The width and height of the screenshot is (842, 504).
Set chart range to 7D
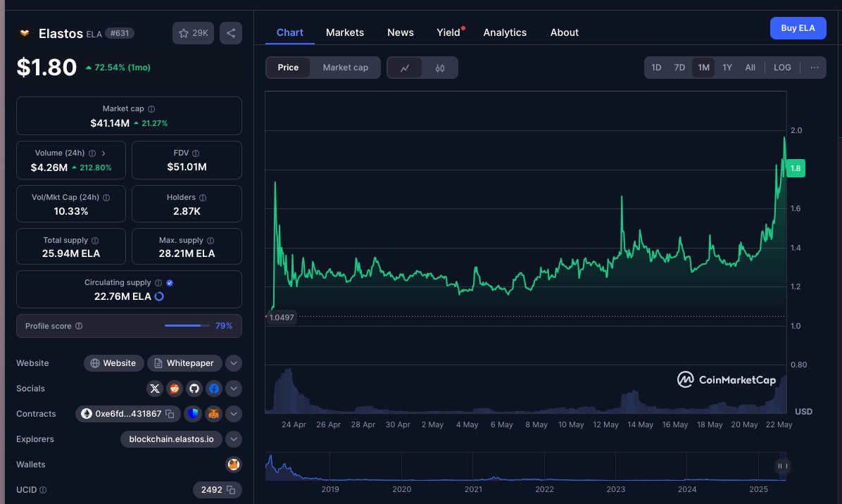coord(679,68)
